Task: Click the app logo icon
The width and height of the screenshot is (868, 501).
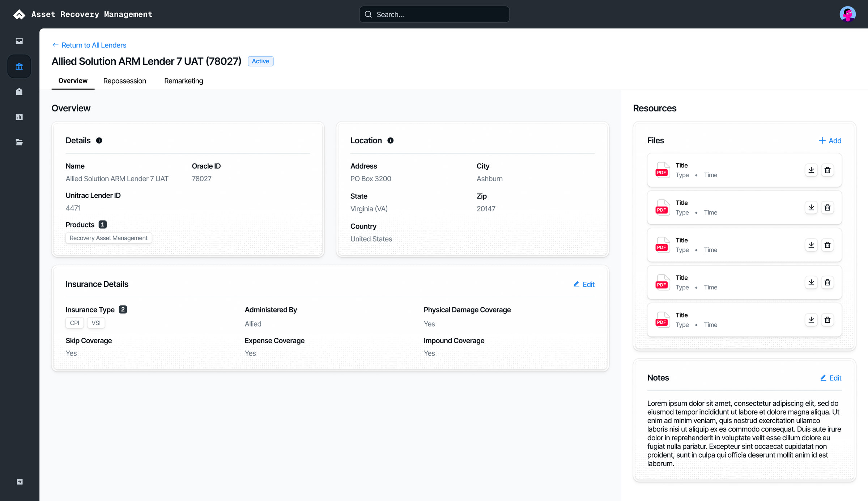Action: click(x=19, y=14)
